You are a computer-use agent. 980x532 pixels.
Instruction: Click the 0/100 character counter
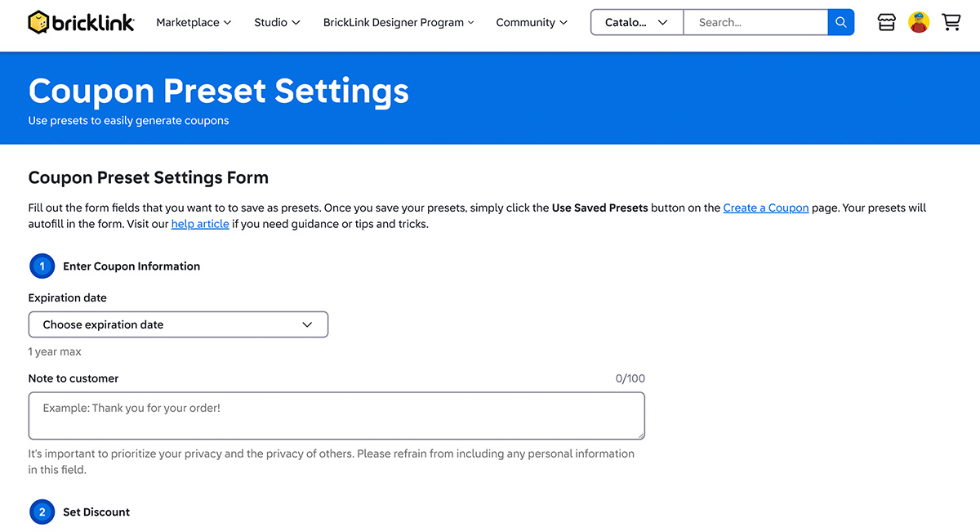click(x=630, y=378)
